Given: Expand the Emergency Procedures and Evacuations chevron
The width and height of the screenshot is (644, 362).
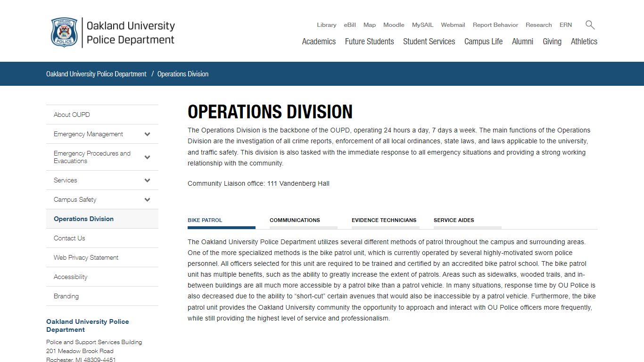Looking at the screenshot, I should coord(147,157).
